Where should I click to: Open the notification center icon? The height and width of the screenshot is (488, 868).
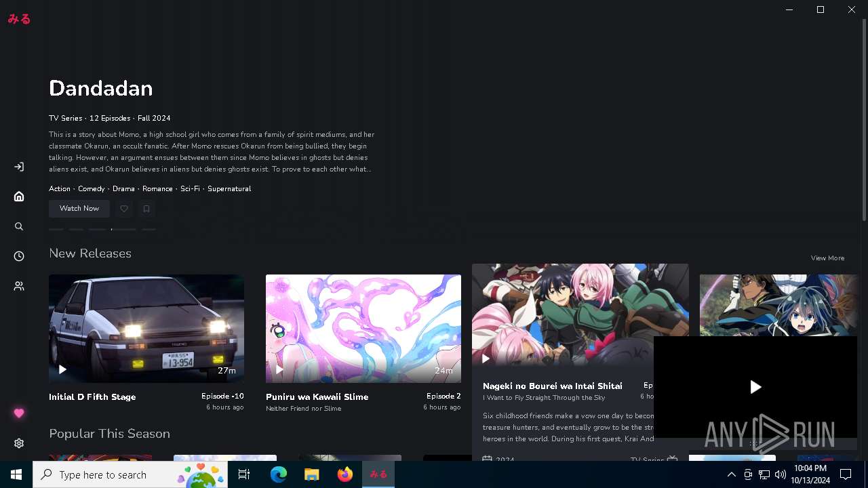846,474
